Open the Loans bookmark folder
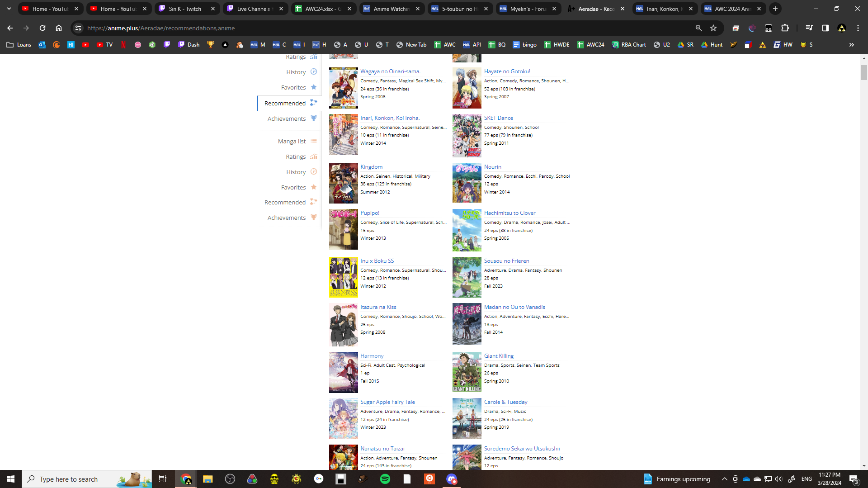 point(19,45)
